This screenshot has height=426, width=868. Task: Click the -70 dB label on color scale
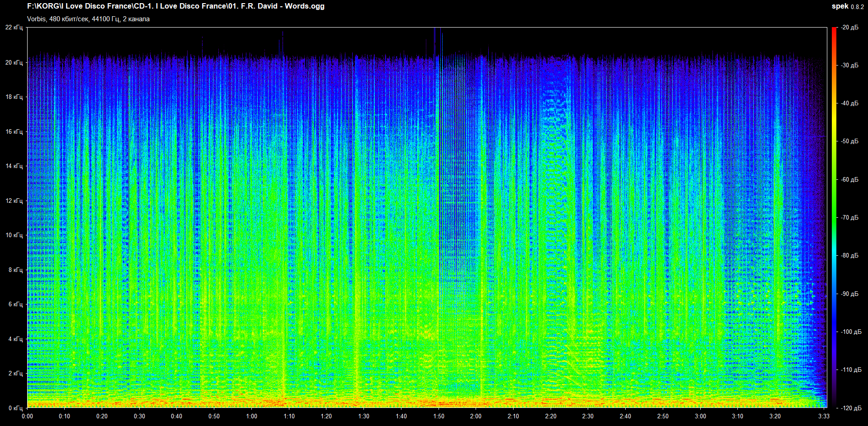coord(849,218)
